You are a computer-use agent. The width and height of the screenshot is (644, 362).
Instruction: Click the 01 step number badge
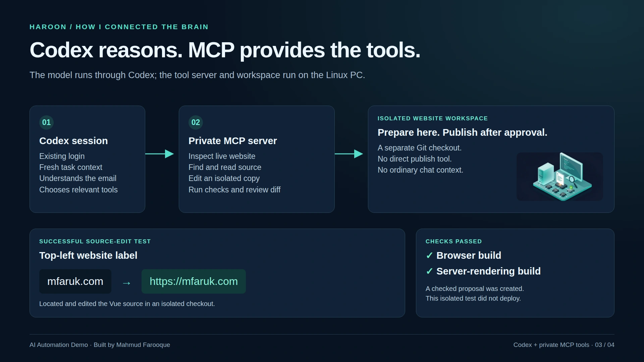(46, 122)
